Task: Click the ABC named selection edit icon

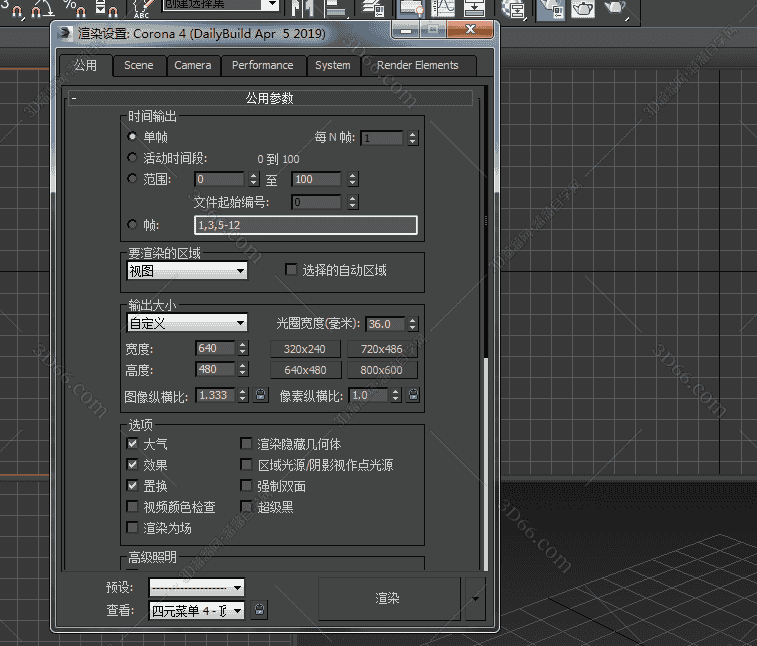Action: coord(143,9)
